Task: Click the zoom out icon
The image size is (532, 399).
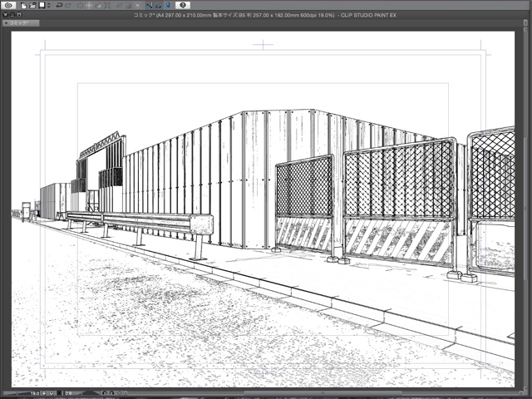Action: click(44, 393)
